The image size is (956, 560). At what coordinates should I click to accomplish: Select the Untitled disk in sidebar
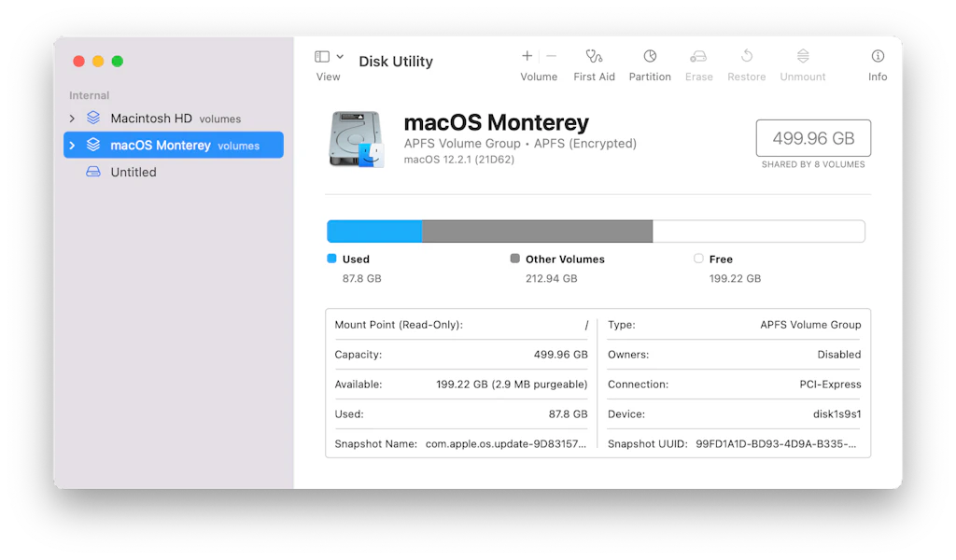pyautogui.click(x=134, y=172)
